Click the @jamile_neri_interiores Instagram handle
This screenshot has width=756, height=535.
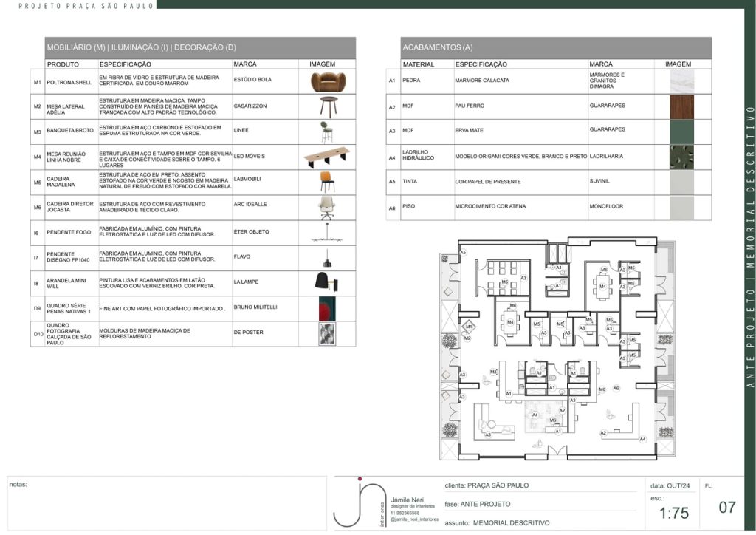tap(413, 519)
